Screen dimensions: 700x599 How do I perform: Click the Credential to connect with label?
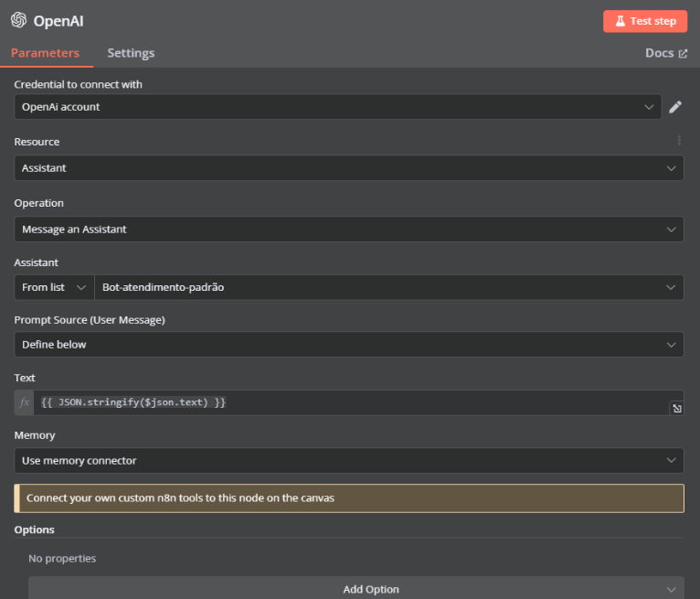pos(78,84)
